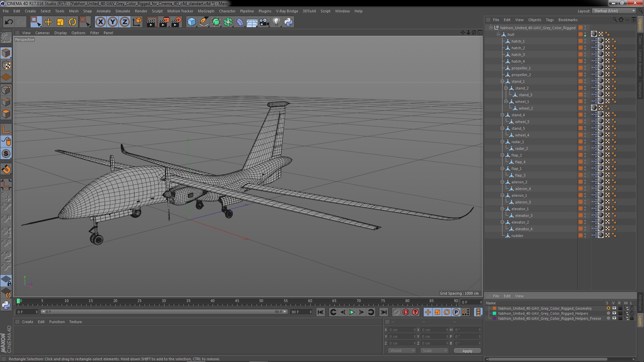Collapse radar_1 hierarchy

coord(502,142)
